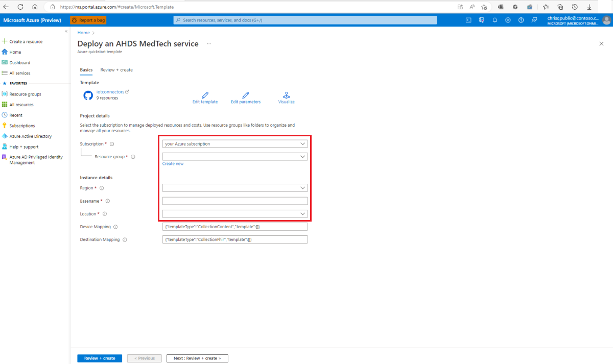Click the blue Review + create button
This screenshot has height=364, width=613.
pyautogui.click(x=100, y=358)
